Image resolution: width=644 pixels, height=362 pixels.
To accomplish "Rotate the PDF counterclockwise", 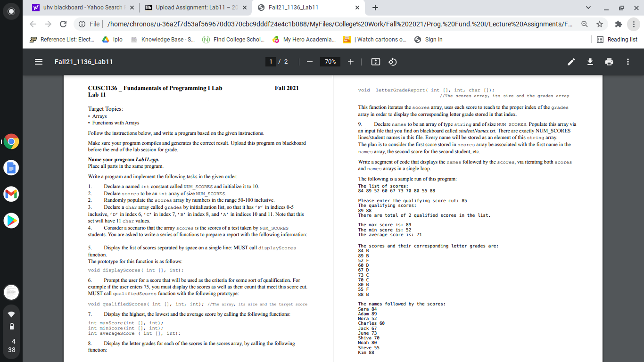I will (x=393, y=62).
